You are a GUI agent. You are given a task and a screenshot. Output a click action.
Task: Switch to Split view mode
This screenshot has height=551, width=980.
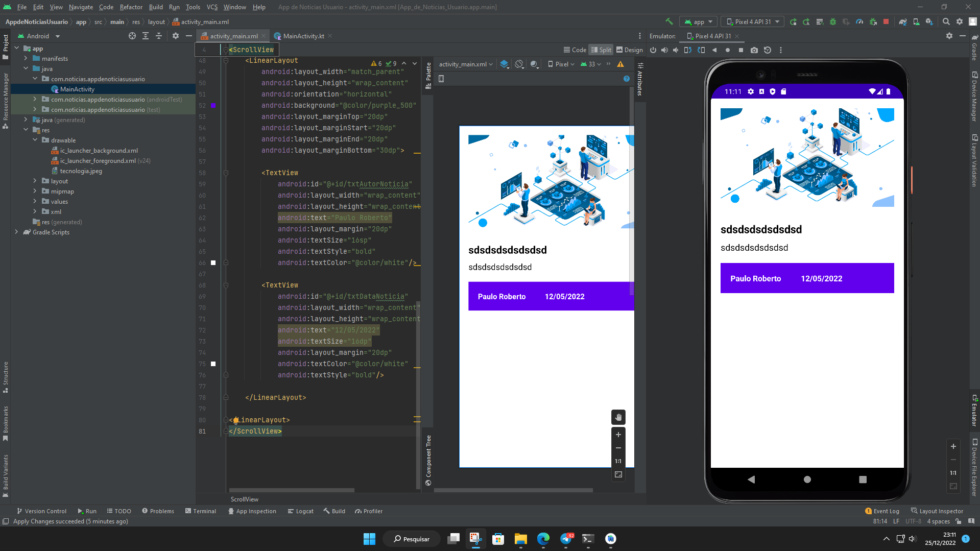[x=601, y=50]
